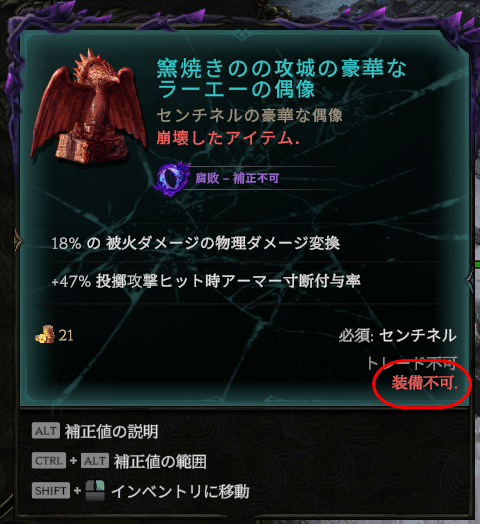Screen dimensions: 480x524
Task: Click the mouse icon next to インベントリに移動
Action: pos(95,490)
